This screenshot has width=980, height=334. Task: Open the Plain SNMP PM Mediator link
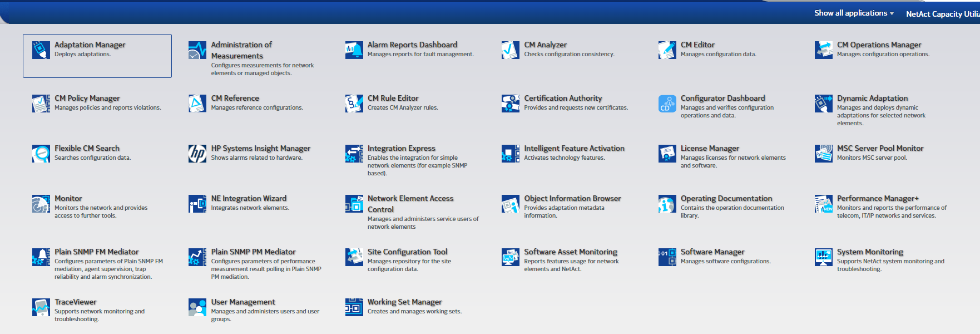pyautogui.click(x=253, y=252)
